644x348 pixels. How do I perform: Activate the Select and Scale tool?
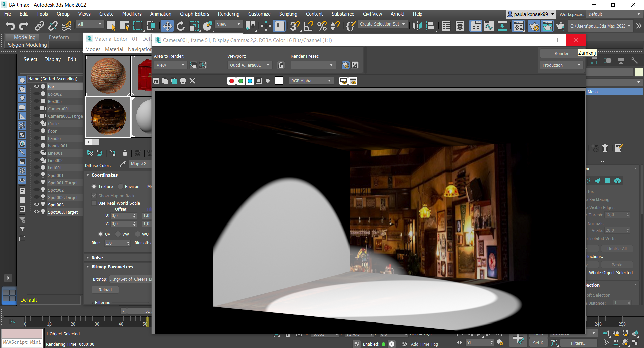coord(194,26)
